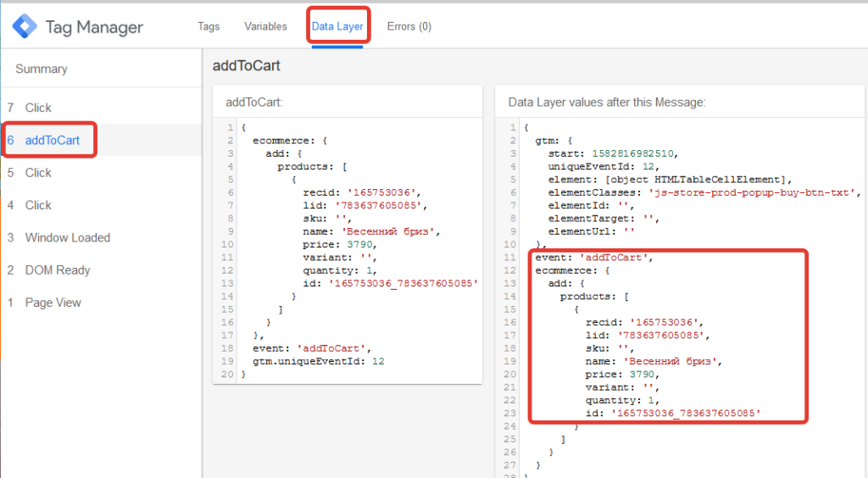Click gtm start value 1582816982510

634,153
